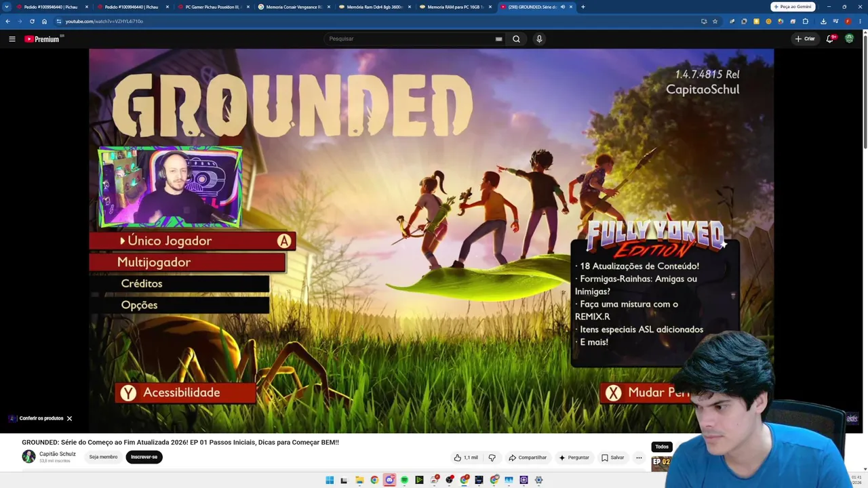Click the video player to pause
This screenshot has height=488, width=868.
click(x=431, y=241)
